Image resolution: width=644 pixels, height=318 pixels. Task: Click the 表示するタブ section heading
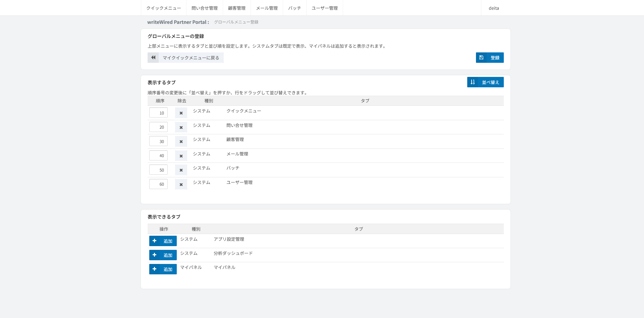(x=162, y=83)
